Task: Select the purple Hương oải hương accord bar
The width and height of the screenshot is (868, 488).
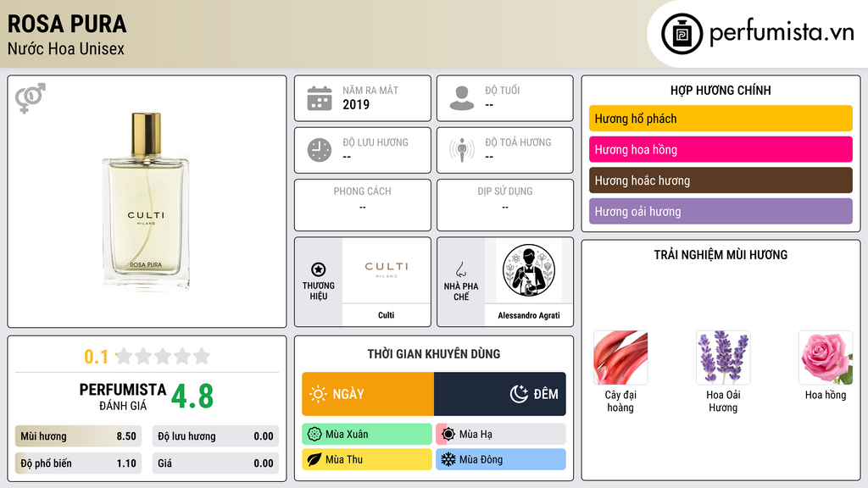Action: click(721, 211)
